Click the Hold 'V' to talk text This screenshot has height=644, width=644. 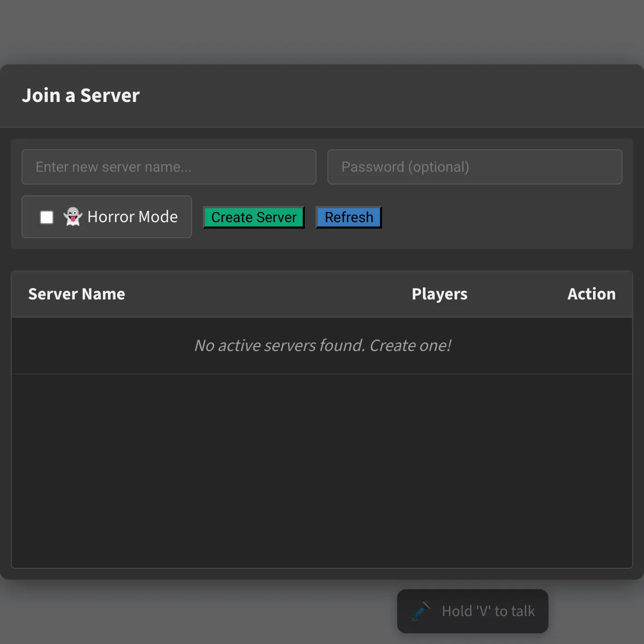(x=488, y=611)
